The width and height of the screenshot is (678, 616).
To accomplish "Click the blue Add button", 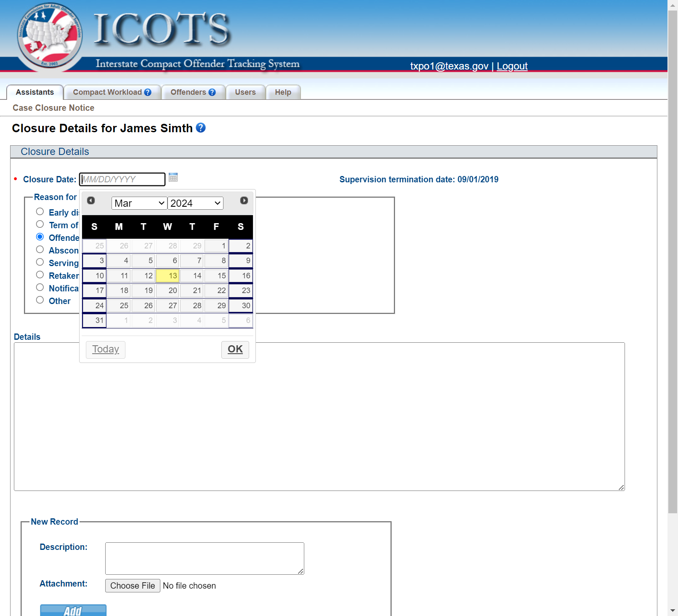I will pos(73,610).
